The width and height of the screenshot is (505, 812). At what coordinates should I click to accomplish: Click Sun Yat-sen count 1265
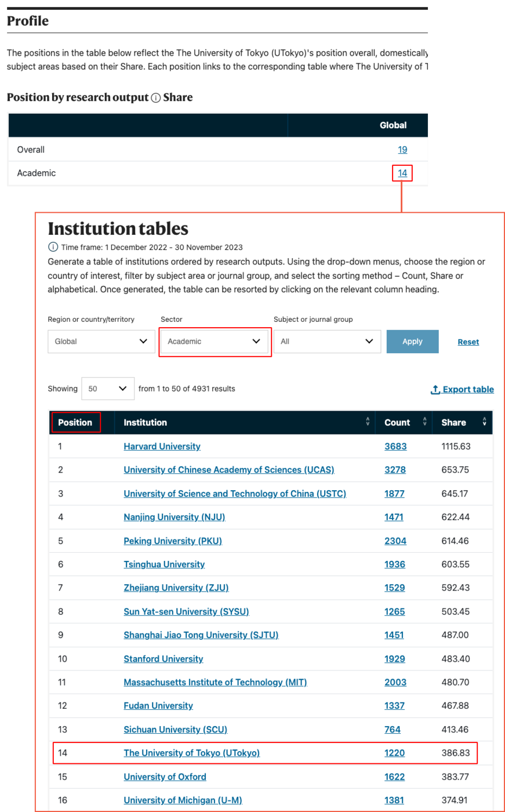[395, 611]
